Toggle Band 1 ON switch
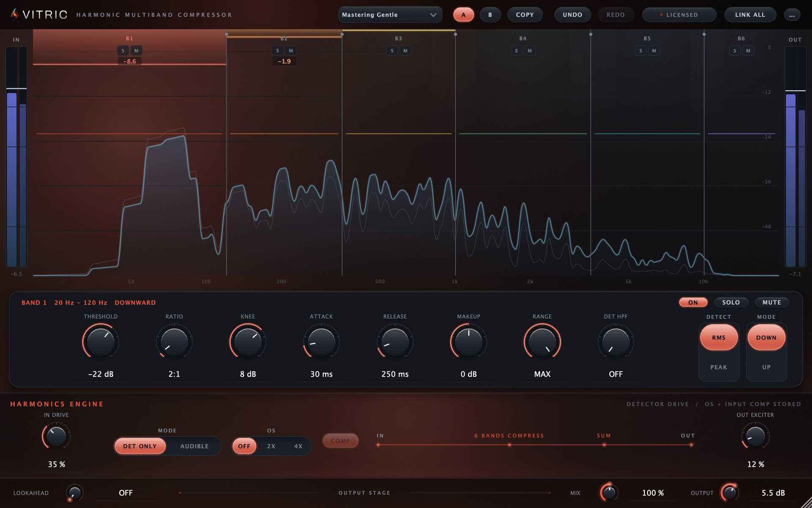 (x=693, y=302)
